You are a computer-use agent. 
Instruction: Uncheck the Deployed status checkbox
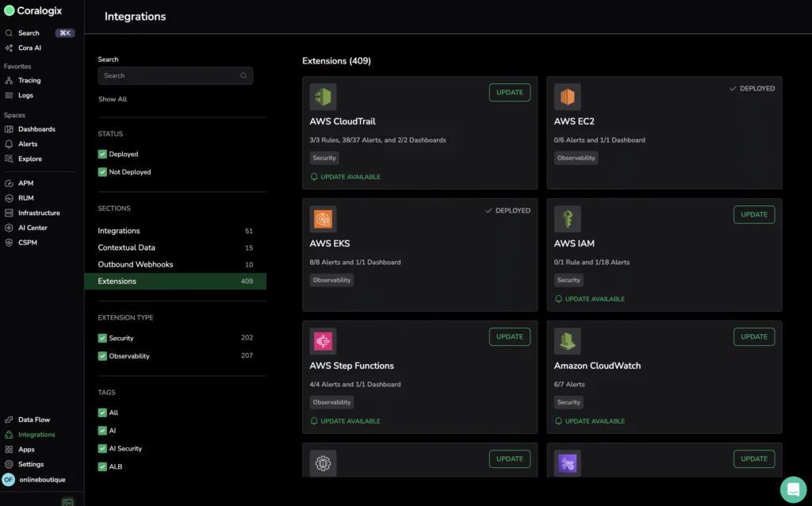[x=102, y=154]
